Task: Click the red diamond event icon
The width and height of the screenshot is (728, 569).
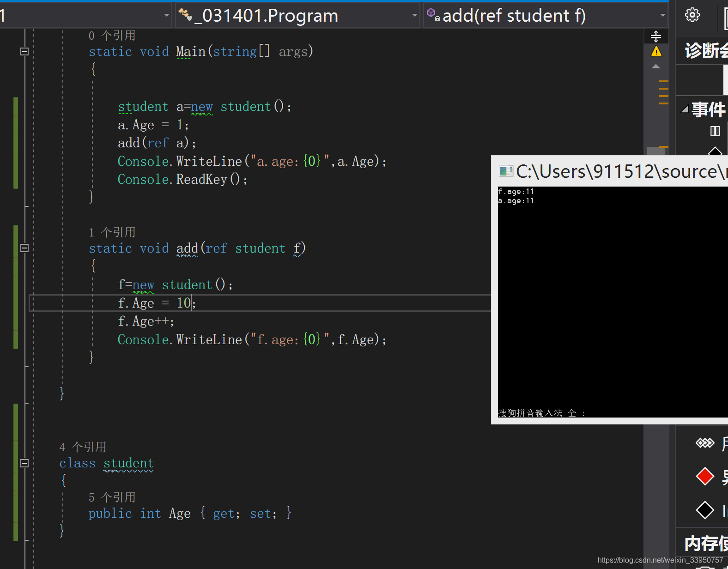Action: [705, 476]
